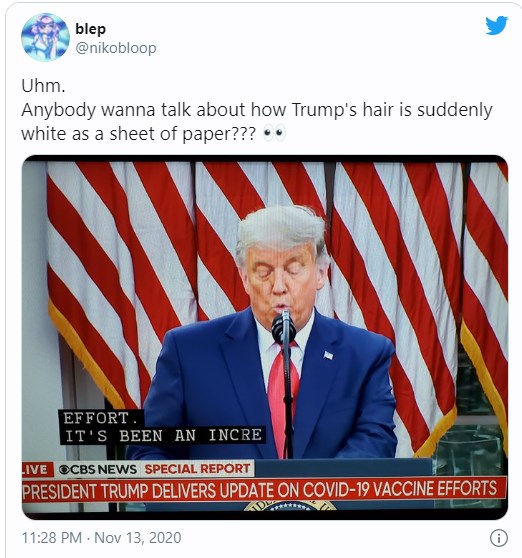Open the embedded Trump photo
Screen dimensions: 522x558
(x=265, y=337)
